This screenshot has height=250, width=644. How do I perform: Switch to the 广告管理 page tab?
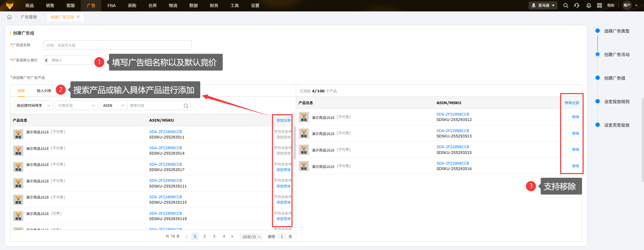(x=29, y=17)
